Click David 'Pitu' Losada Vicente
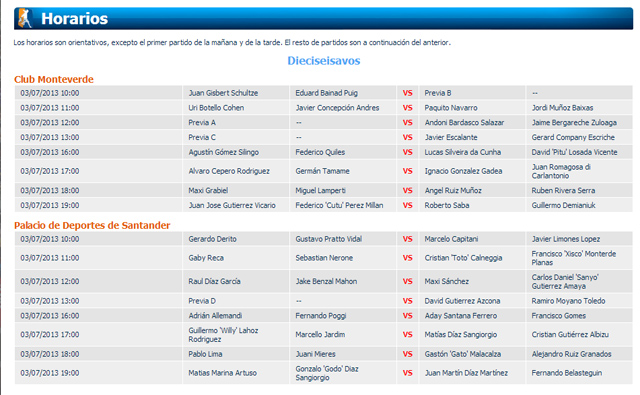The width and height of the screenshot is (640, 395). pos(574,152)
